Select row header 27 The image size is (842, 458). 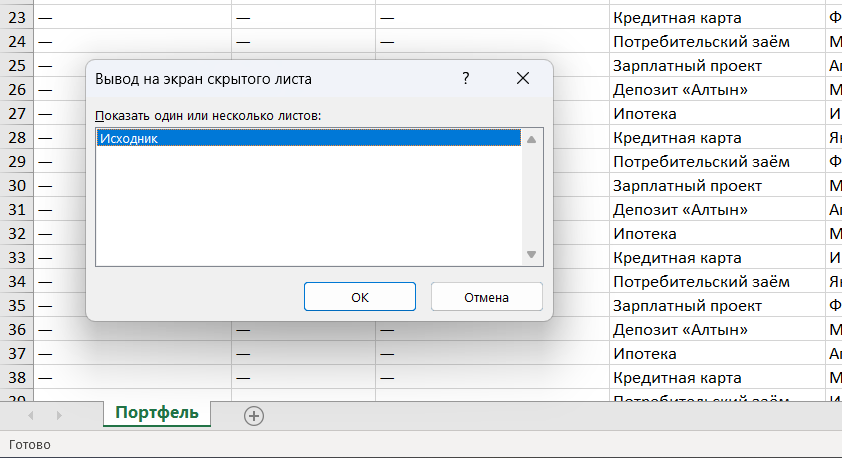(17, 113)
